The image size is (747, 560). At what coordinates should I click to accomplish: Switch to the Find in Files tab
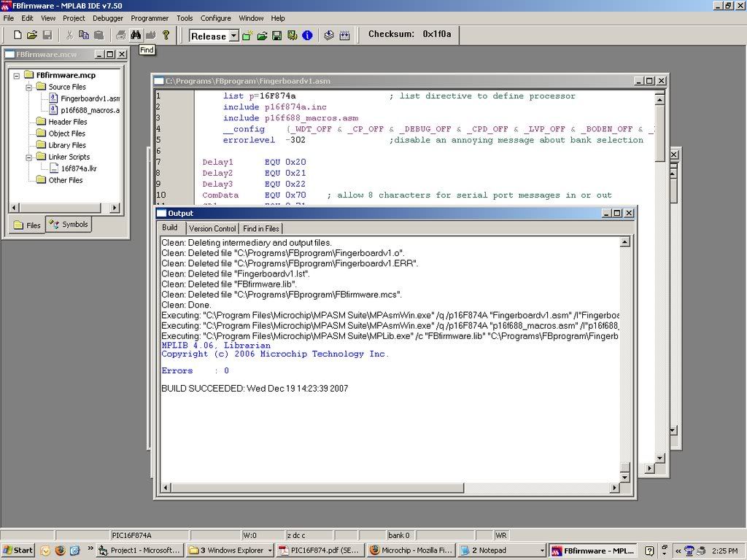261,228
